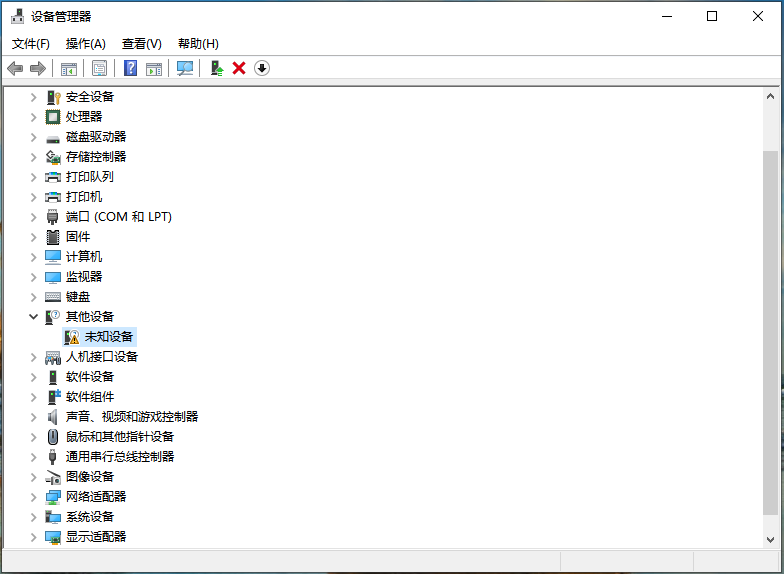
Task: Click the 固件 firmware icon
Action: click(x=52, y=237)
